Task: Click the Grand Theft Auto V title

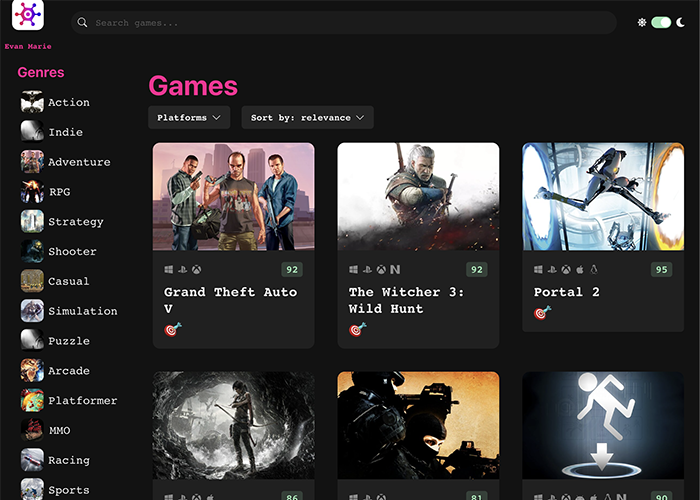Action: (230, 300)
